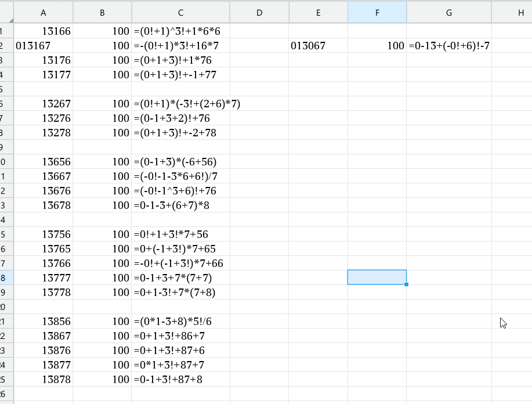Viewport: 532px width, 404px height.
Task: Select cell containing 13678
Action: [44, 205]
